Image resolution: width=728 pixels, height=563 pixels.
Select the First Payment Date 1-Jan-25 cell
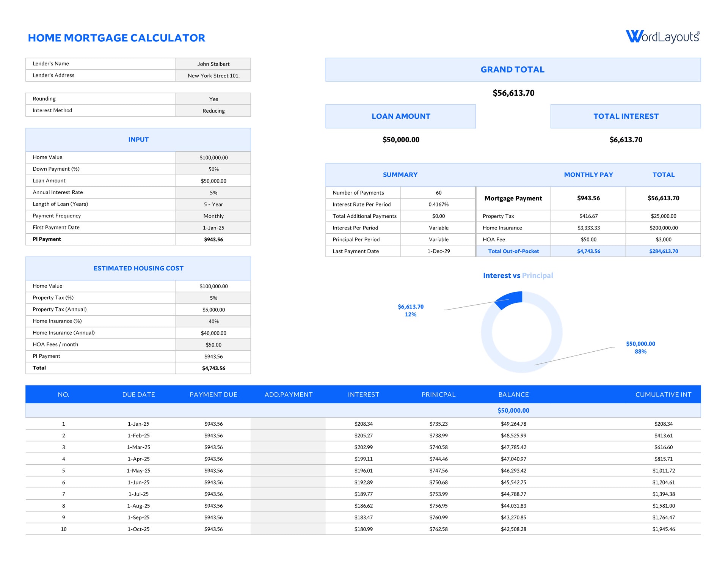click(213, 228)
